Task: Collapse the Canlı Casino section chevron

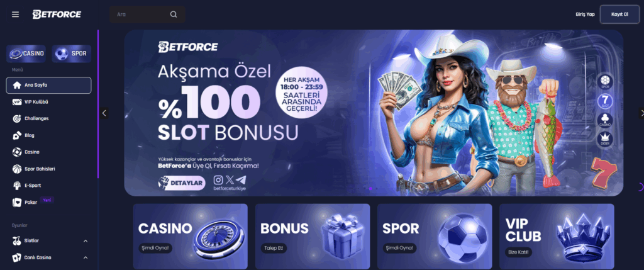Action: coord(86,257)
